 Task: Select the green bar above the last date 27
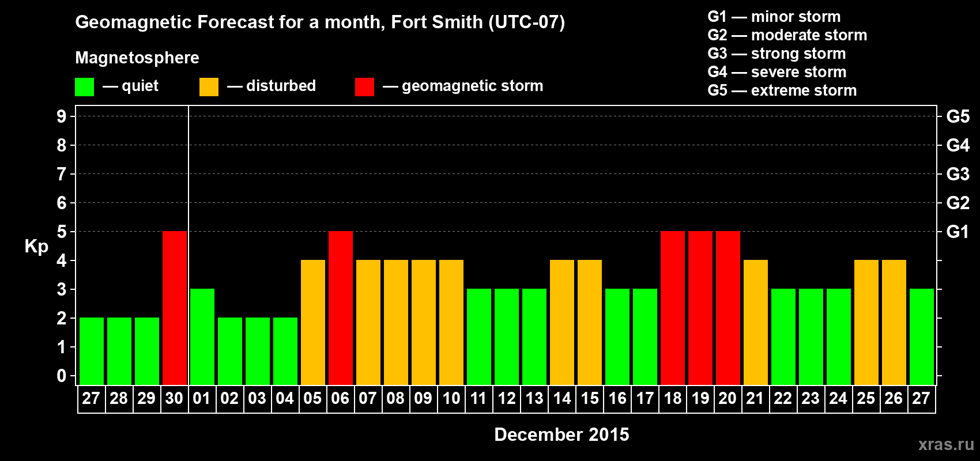point(922,337)
